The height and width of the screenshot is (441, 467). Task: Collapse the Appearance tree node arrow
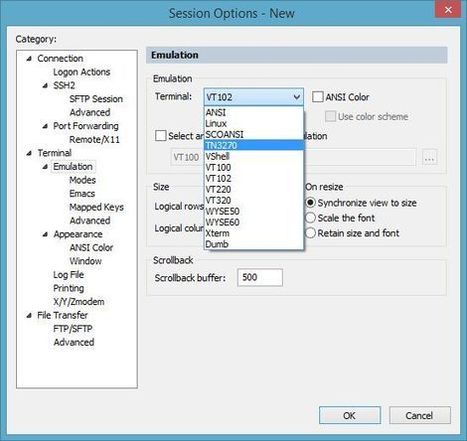pyautogui.click(x=45, y=234)
